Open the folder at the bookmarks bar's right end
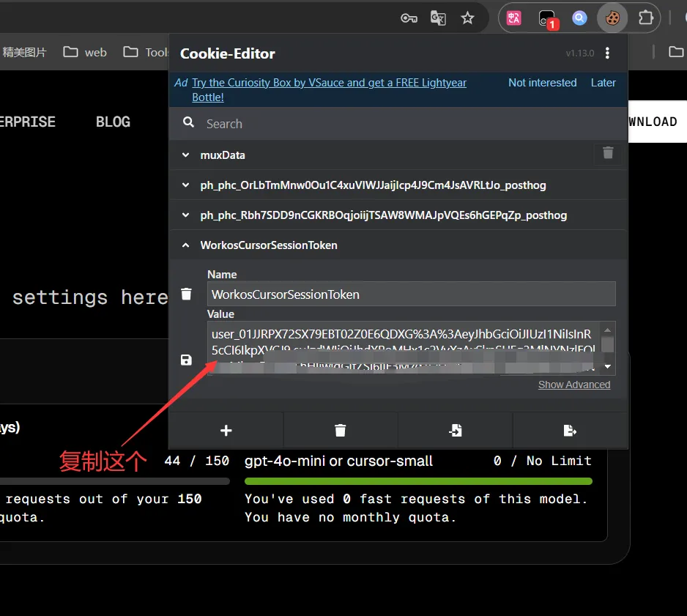The image size is (687, 616). tap(676, 52)
